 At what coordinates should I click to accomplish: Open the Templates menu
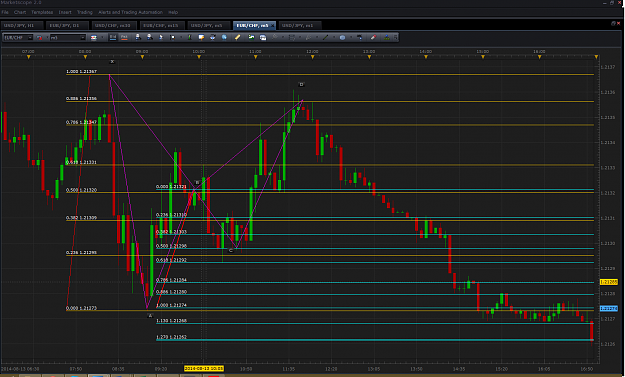coord(42,12)
